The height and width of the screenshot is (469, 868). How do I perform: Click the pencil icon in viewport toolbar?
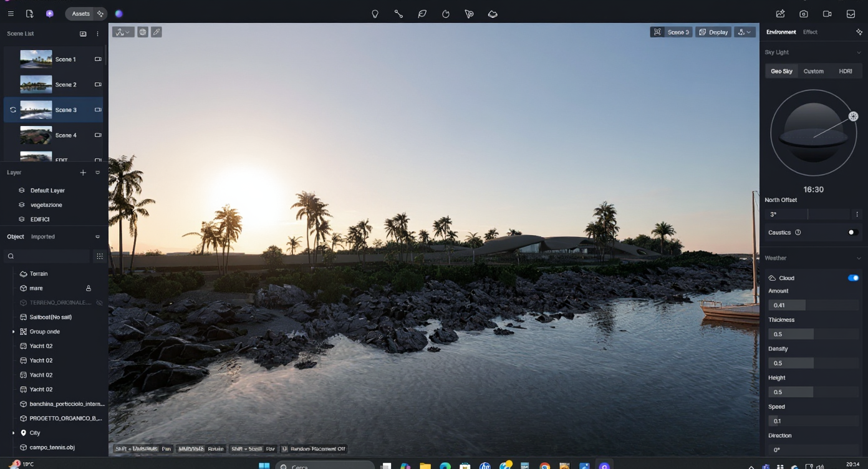click(x=157, y=32)
